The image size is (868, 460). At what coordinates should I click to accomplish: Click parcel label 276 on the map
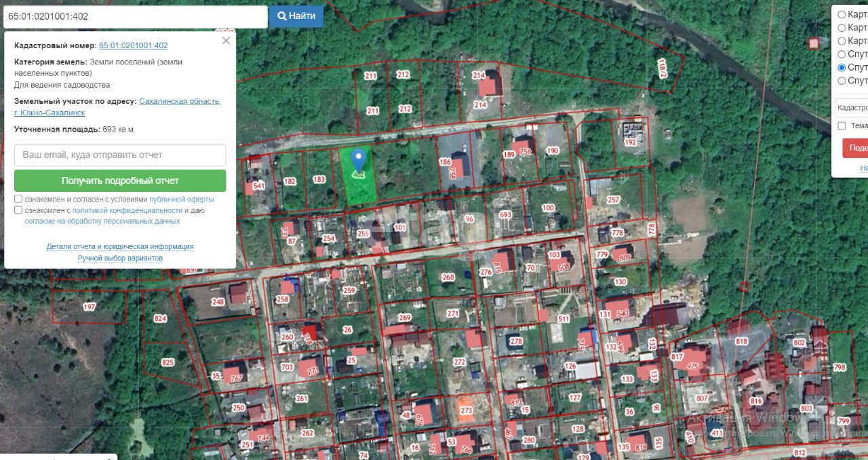pyautogui.click(x=486, y=273)
